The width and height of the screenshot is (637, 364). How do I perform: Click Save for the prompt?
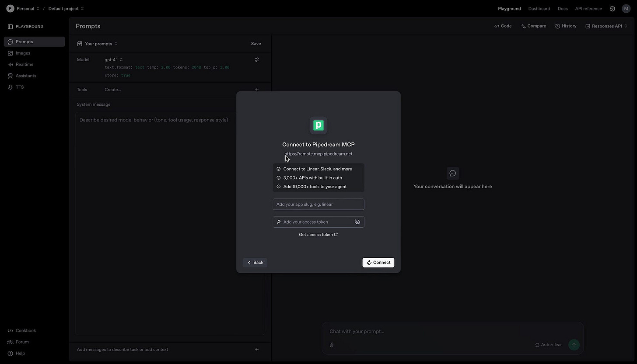[256, 44]
